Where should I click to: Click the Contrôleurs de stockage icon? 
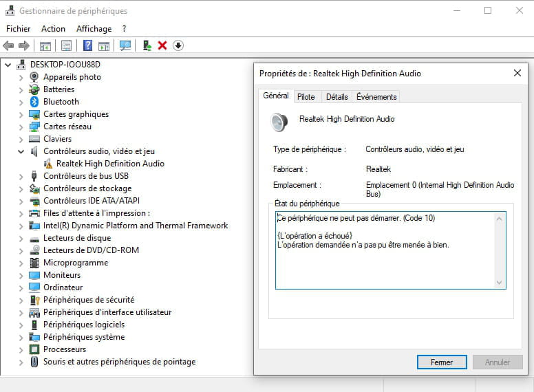coord(34,188)
